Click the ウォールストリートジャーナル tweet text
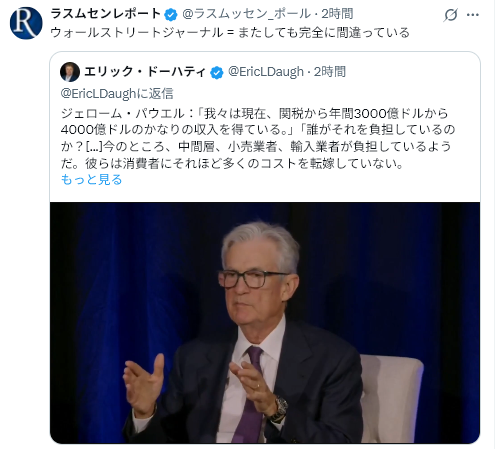Screen dimensions: 495x449 pos(230,33)
